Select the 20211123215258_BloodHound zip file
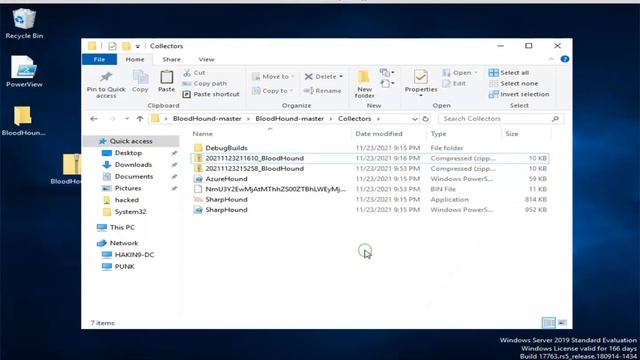 [x=370, y=168]
